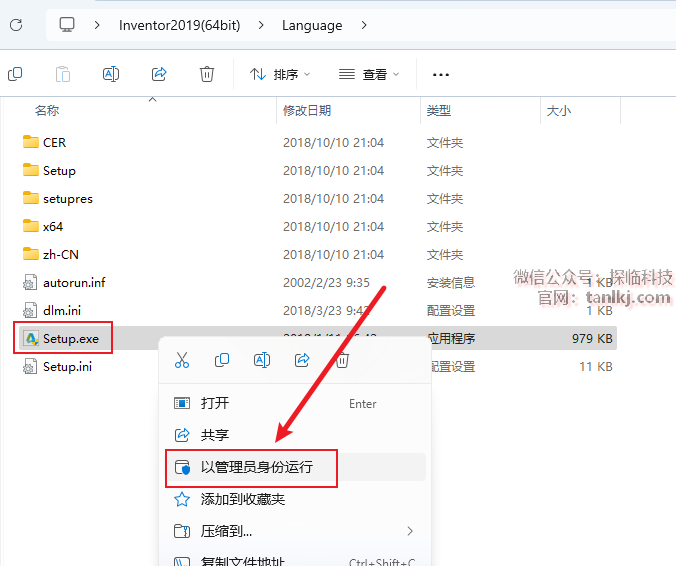Delete file using toolbar trash icon

pos(207,74)
